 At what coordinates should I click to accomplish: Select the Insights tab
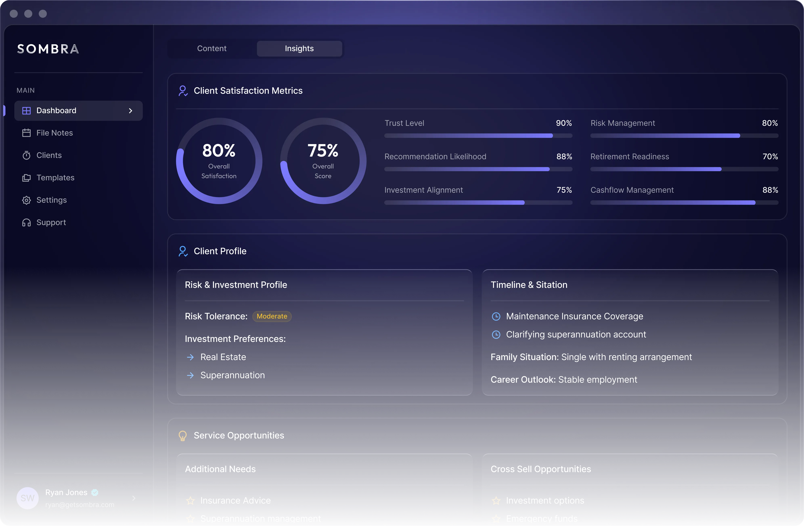tap(299, 48)
